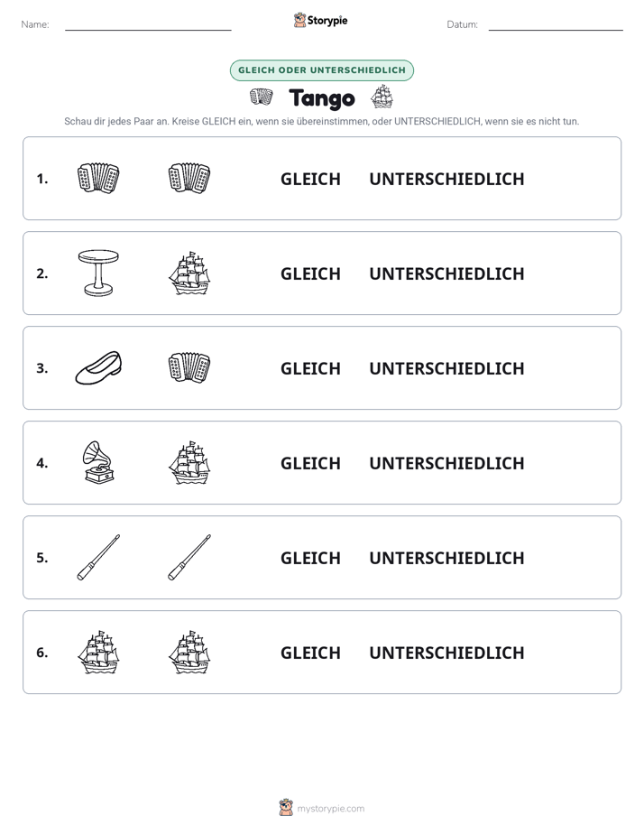Click the left accordion in row 1

(x=98, y=178)
